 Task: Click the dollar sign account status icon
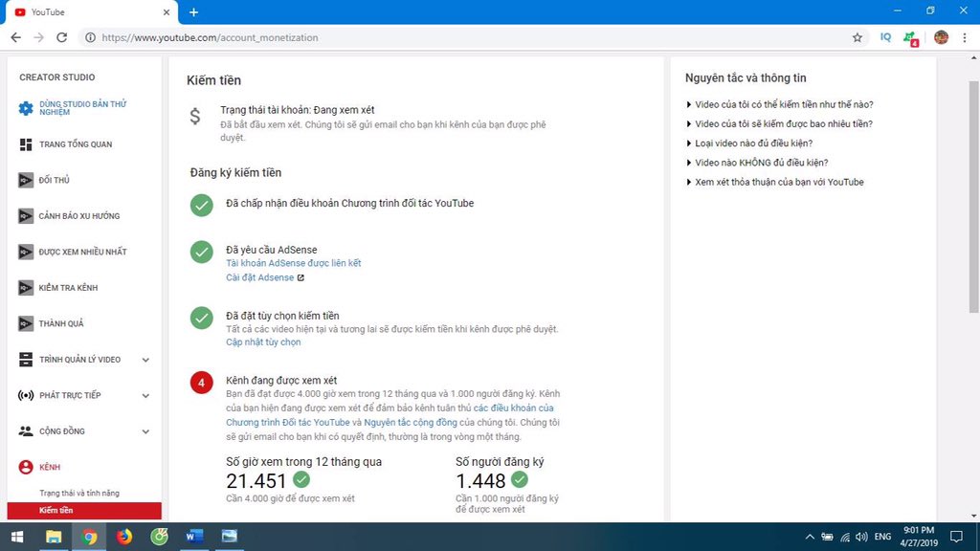(x=195, y=116)
